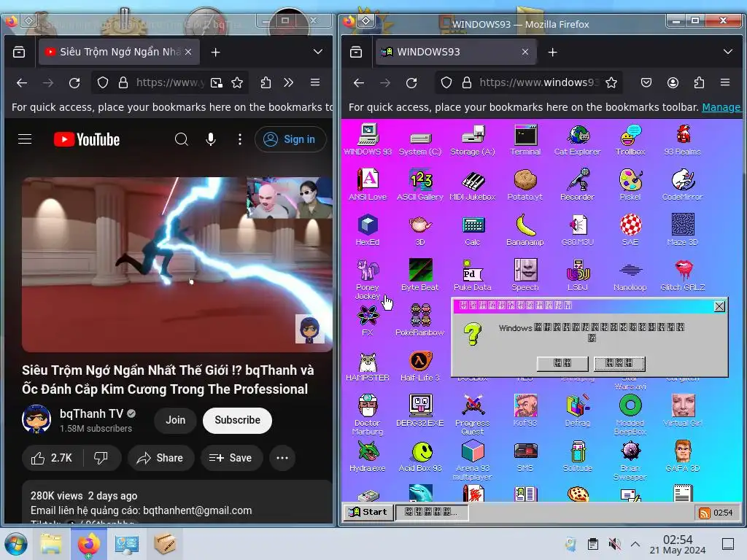Launch the Hydra.exe icon
This screenshot has height=560, width=747.
click(368, 456)
